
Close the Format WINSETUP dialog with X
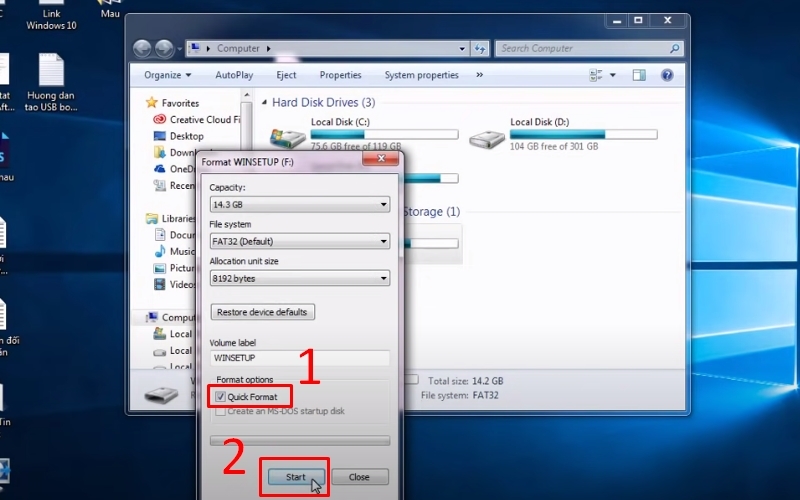(381, 159)
